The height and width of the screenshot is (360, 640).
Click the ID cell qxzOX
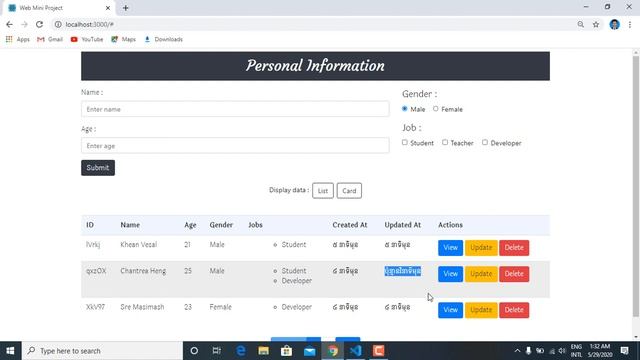click(96, 271)
